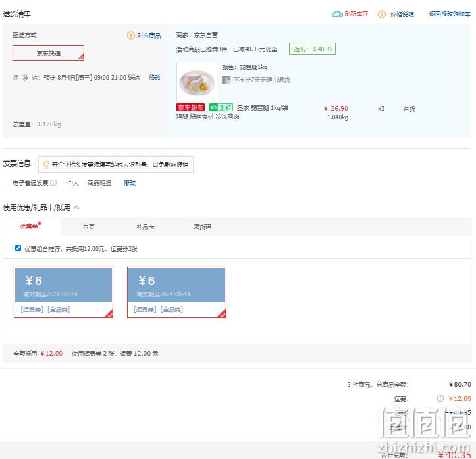Click 商家: 京东自营 text
Image resolution: width=476 pixels, height=459 pixels.
point(197,35)
